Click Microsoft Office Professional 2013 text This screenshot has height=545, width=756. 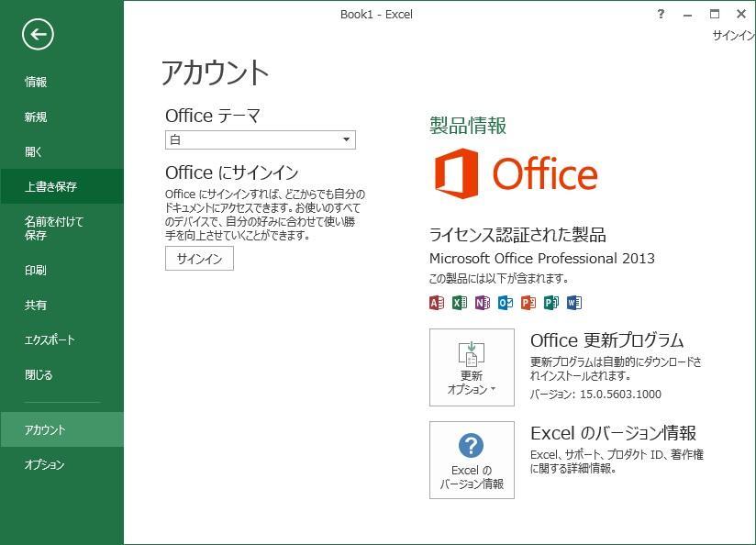542,259
